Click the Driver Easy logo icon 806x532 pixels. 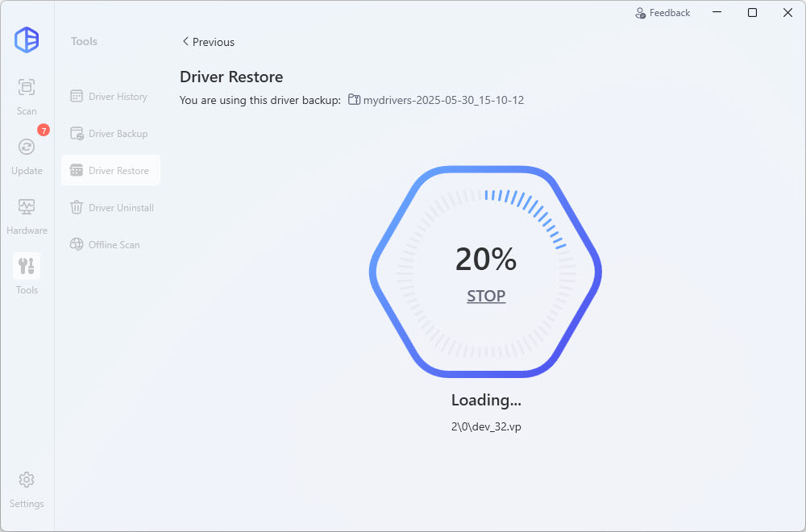(27, 40)
